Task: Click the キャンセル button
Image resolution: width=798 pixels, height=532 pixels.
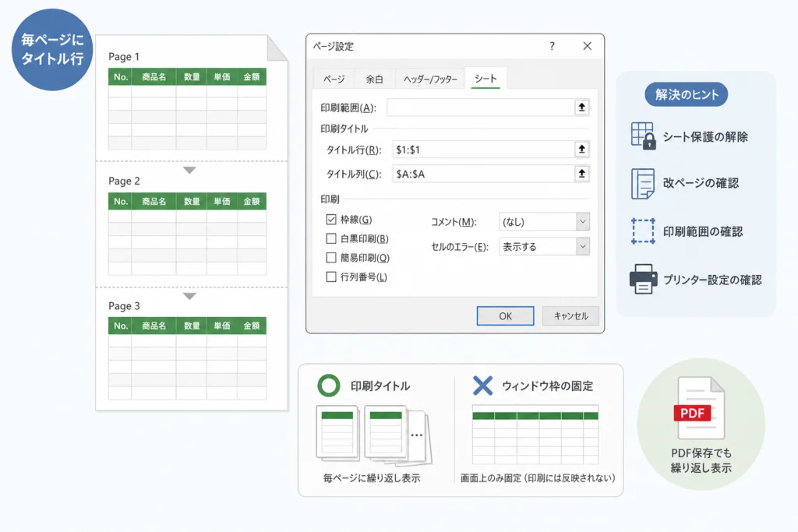Action: coord(570,315)
